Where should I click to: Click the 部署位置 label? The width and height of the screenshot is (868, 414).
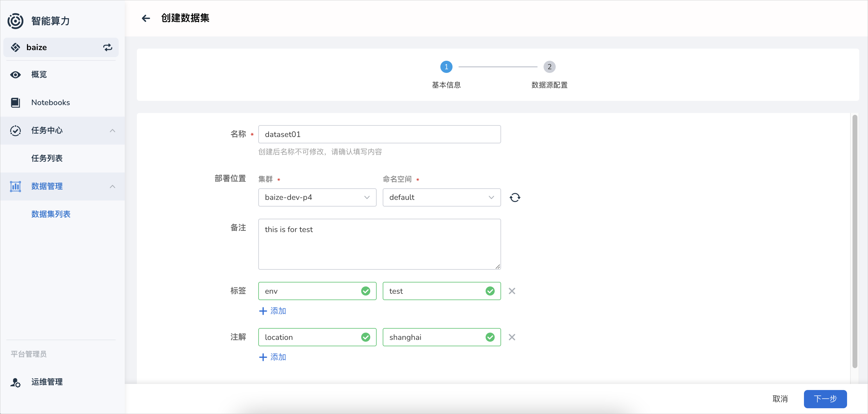point(230,179)
